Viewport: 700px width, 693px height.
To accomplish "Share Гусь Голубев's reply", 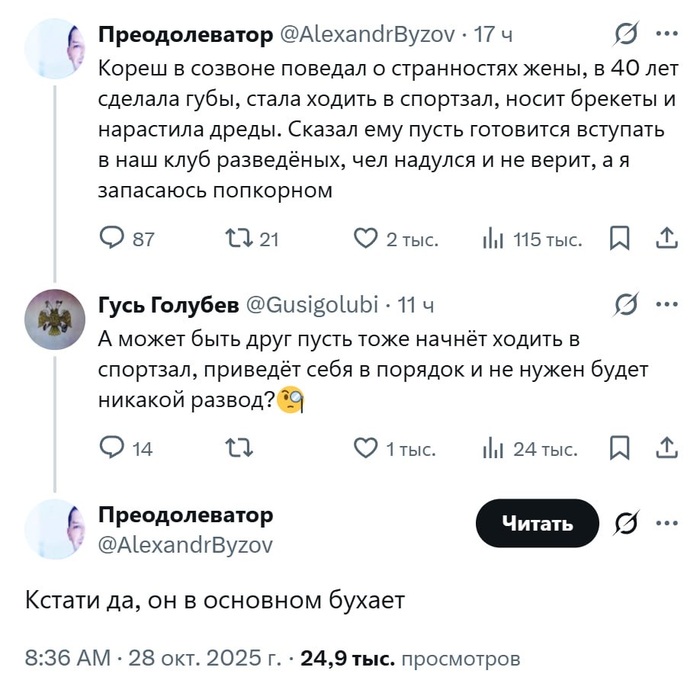I will [x=665, y=449].
